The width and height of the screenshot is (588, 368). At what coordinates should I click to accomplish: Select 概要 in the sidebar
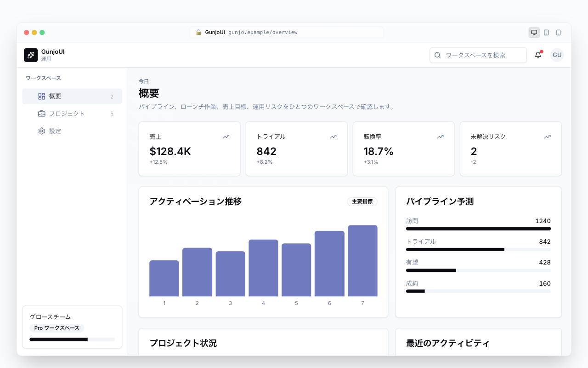[x=72, y=96]
